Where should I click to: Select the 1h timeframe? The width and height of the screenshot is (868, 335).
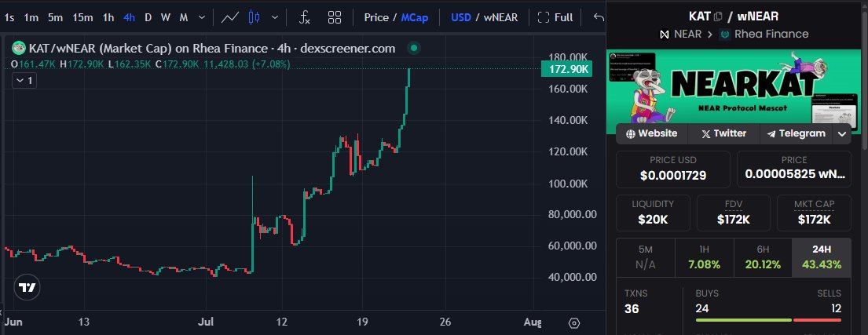click(108, 18)
